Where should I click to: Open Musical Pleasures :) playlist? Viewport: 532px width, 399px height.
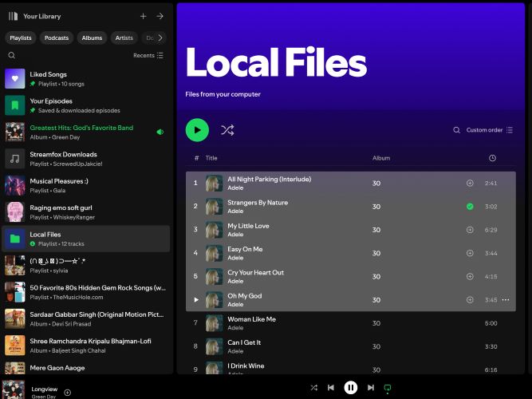tap(86, 185)
